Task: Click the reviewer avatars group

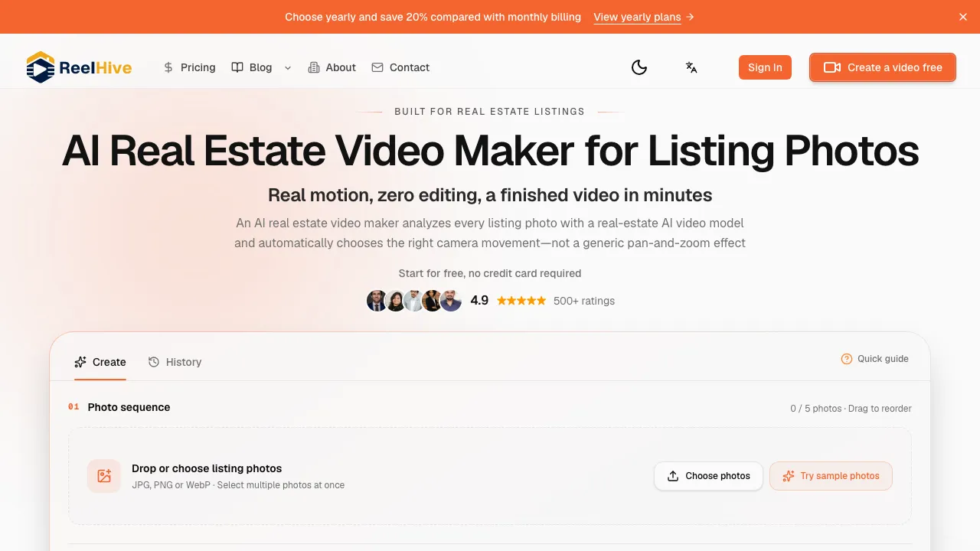Action: (x=414, y=301)
